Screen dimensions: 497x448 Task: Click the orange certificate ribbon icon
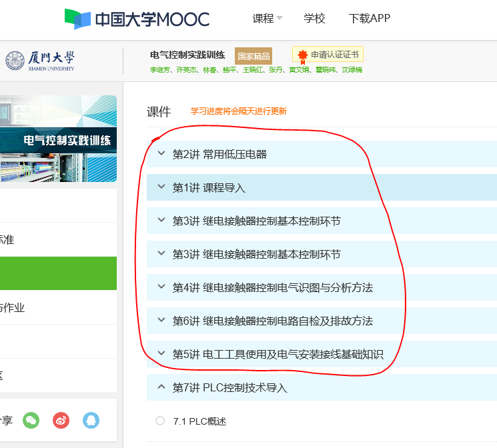[x=303, y=56]
